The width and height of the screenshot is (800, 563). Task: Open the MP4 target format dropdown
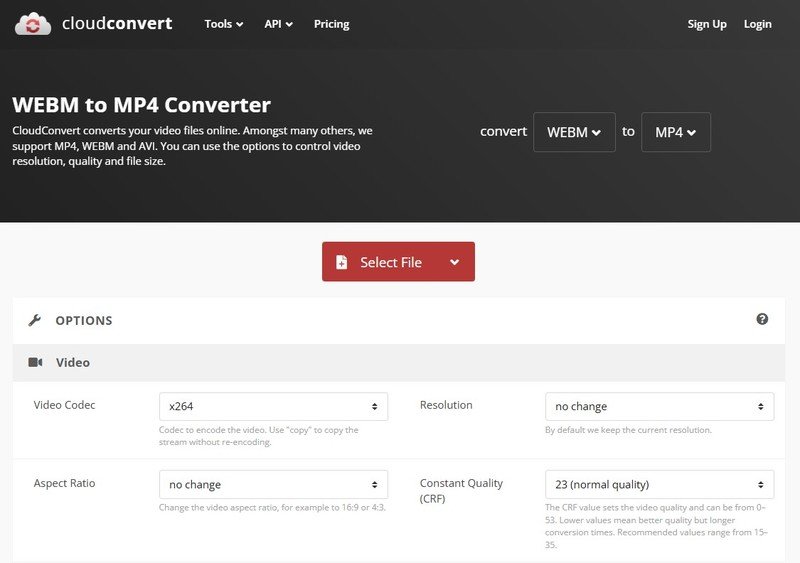[x=676, y=132]
